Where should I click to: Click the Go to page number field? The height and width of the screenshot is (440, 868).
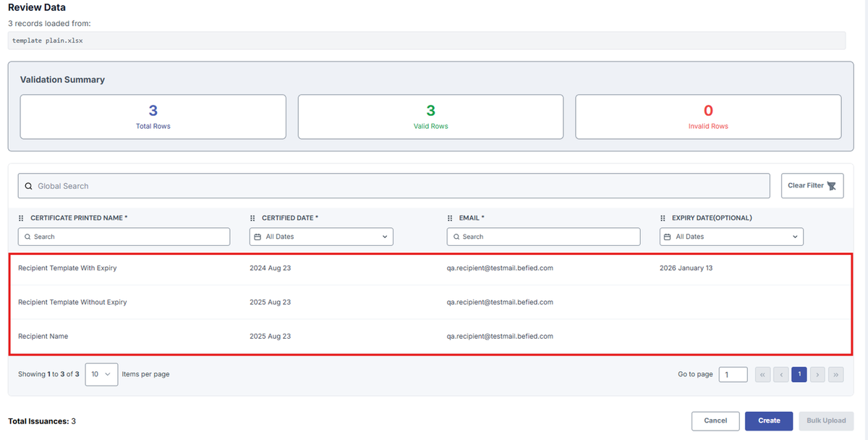coord(733,374)
